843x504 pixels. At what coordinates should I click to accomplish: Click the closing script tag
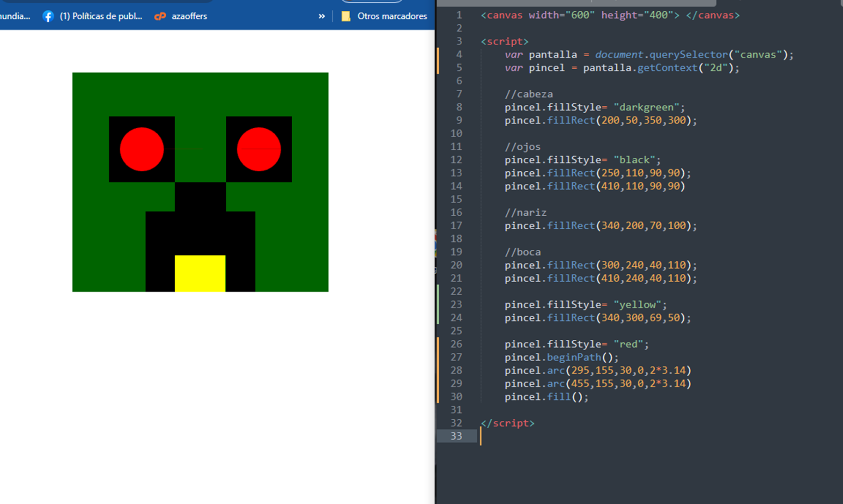[507, 423]
